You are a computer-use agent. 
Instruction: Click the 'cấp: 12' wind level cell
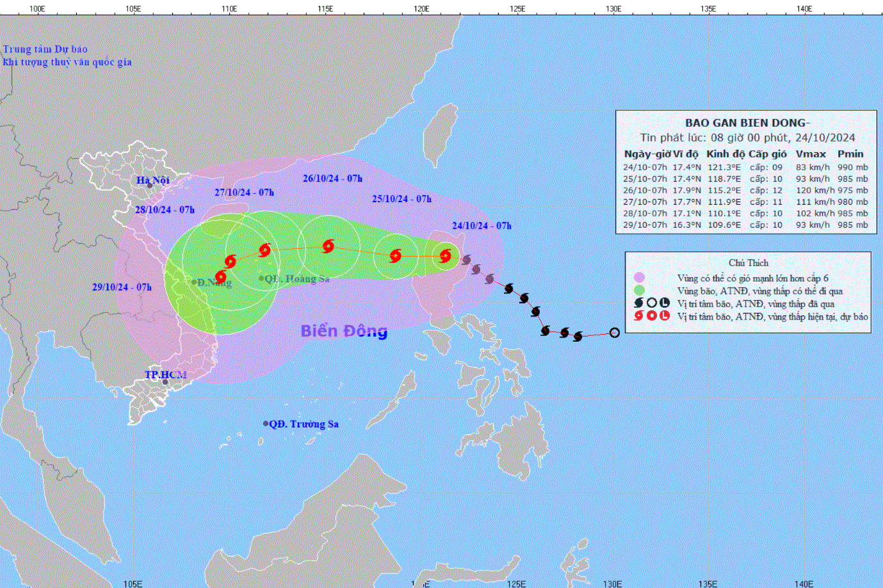(766, 191)
